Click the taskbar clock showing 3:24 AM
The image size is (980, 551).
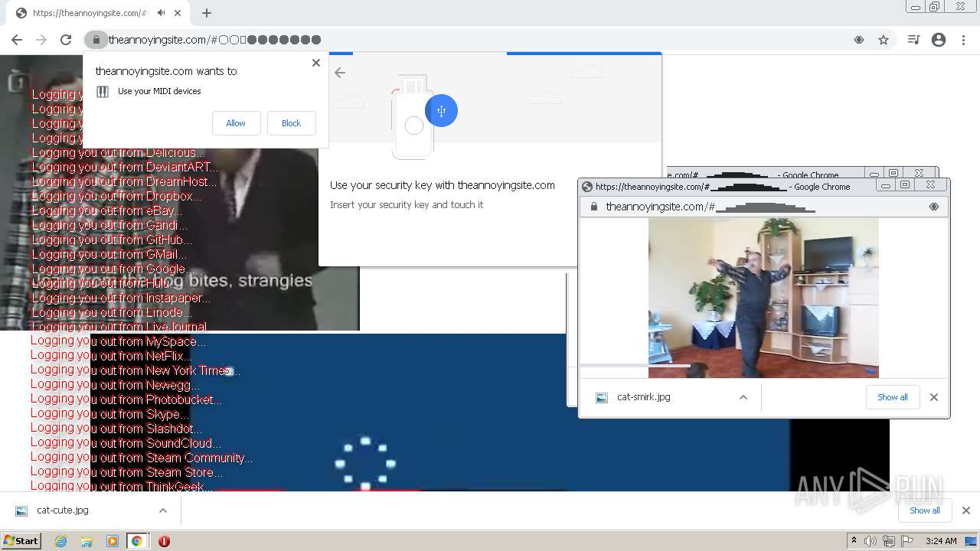pos(941,541)
